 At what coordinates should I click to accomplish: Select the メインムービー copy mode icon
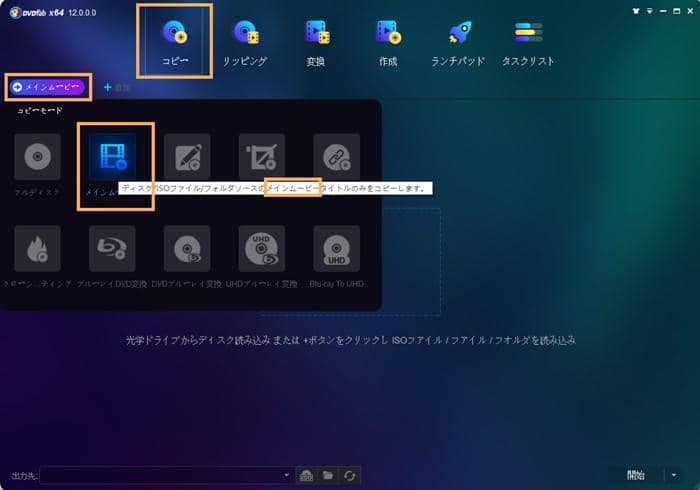pyautogui.click(x=112, y=157)
